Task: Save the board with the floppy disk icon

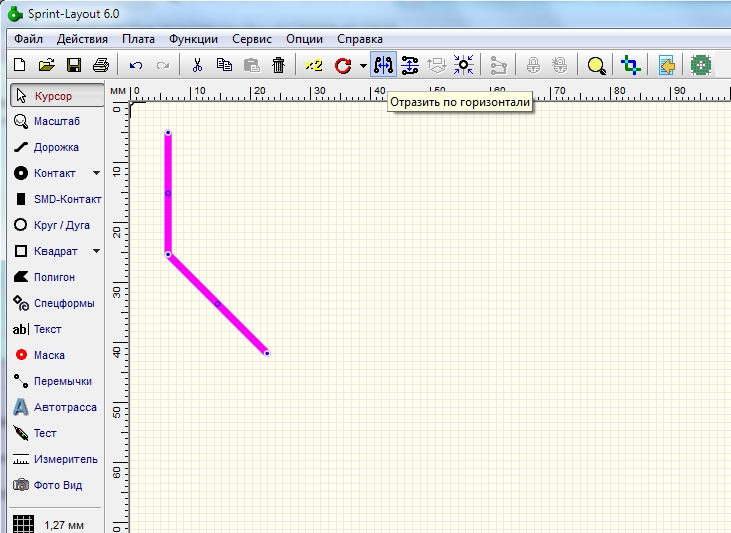Action: click(x=73, y=66)
